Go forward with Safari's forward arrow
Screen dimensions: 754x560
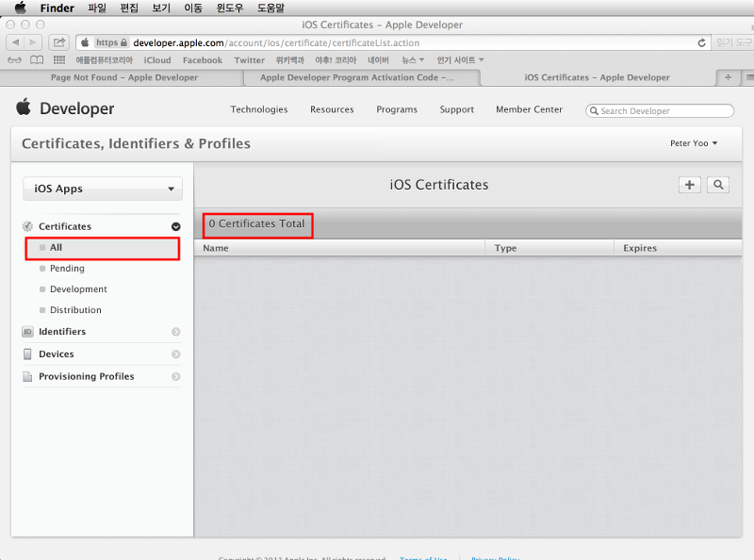coord(33,42)
